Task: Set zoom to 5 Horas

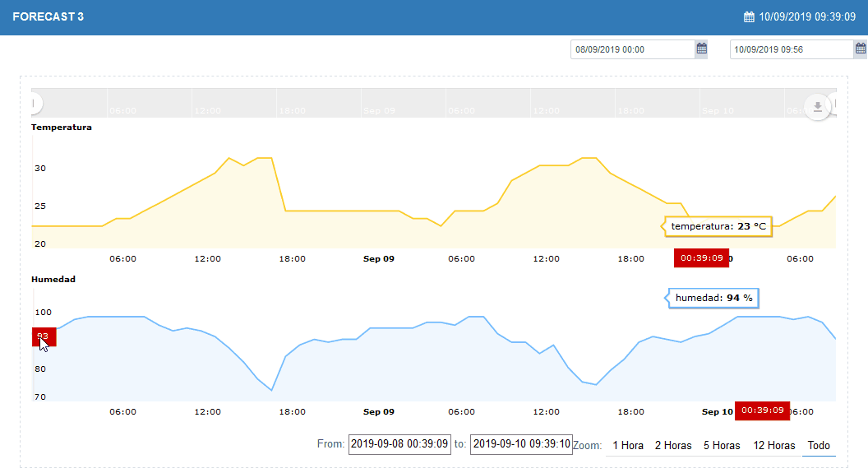Action: tap(722, 445)
